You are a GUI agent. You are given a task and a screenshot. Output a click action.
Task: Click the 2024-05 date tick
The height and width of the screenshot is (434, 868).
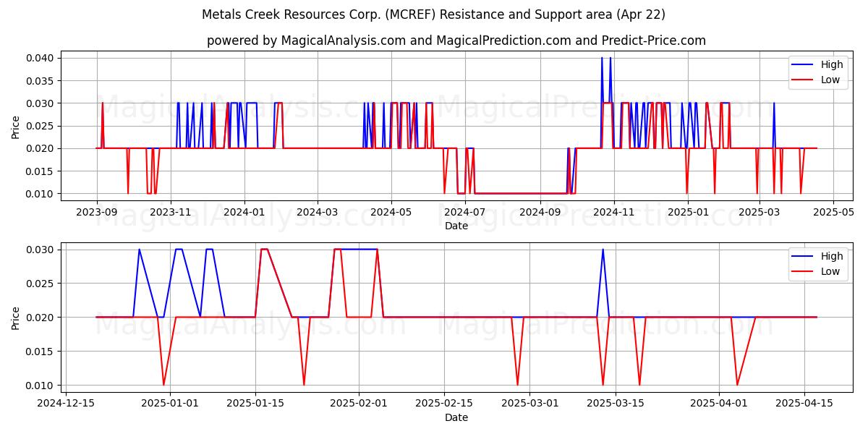391,211
